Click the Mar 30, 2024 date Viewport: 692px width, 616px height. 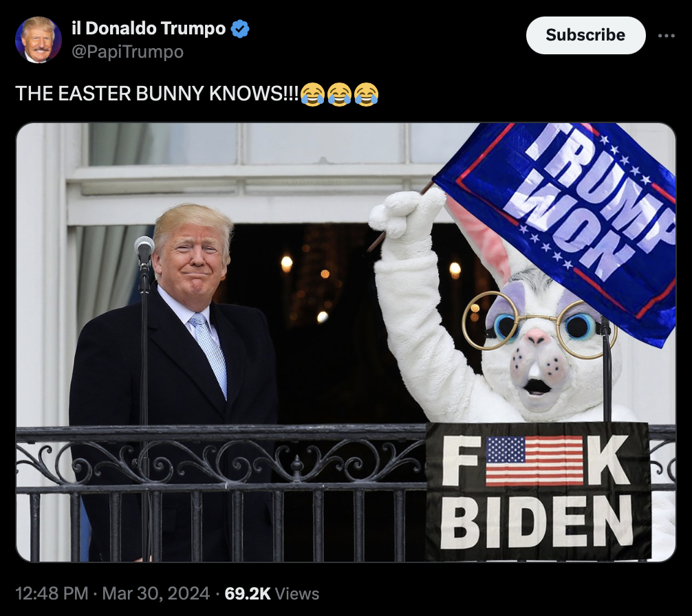(155, 593)
